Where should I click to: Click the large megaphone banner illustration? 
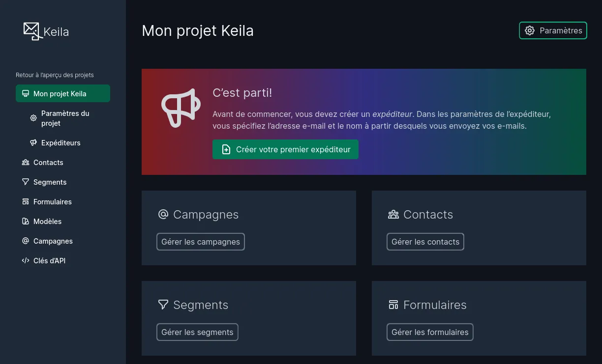181,109
